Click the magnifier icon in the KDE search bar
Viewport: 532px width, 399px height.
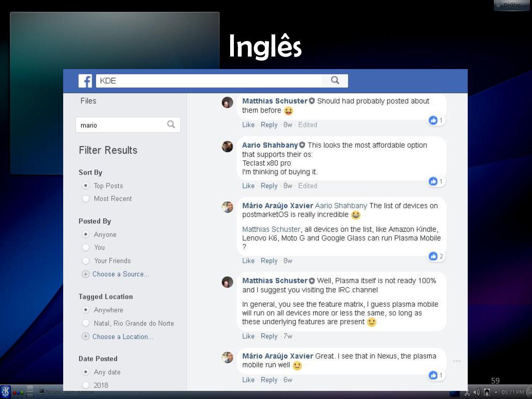[335, 81]
